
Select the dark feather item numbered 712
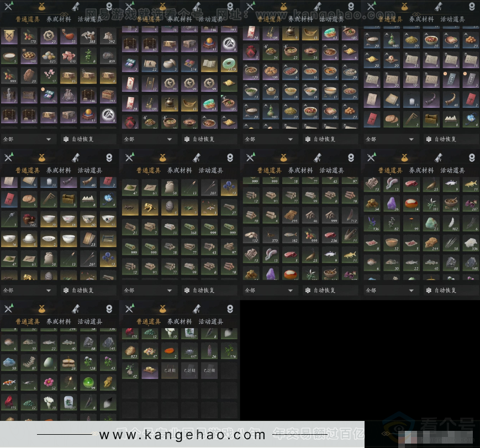click(x=350, y=215)
